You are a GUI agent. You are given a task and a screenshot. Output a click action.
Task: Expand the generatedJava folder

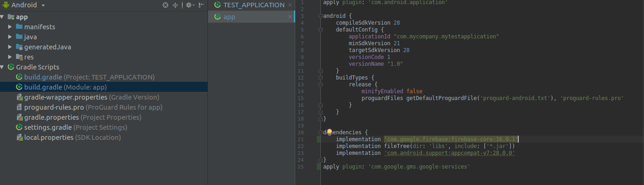point(11,47)
